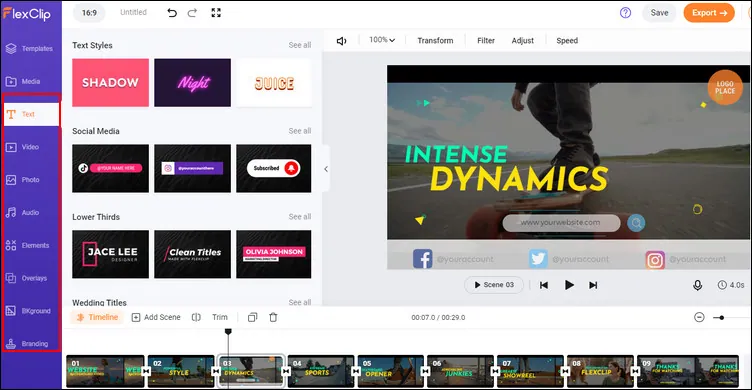The width and height of the screenshot is (752, 390).
Task: Delete scene with the trash icon
Action: pyautogui.click(x=273, y=317)
